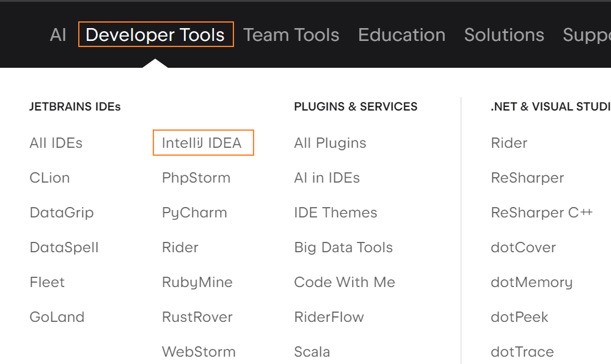The width and height of the screenshot is (611, 364).
Task: Open the All IDEs page
Action: point(56,143)
